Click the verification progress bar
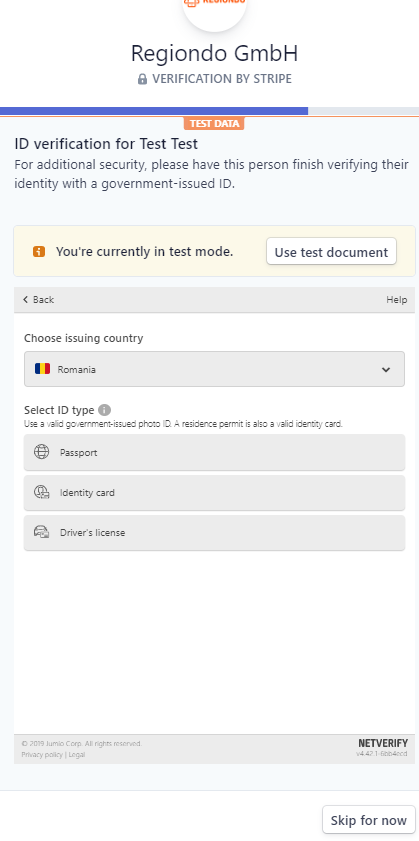 209,111
